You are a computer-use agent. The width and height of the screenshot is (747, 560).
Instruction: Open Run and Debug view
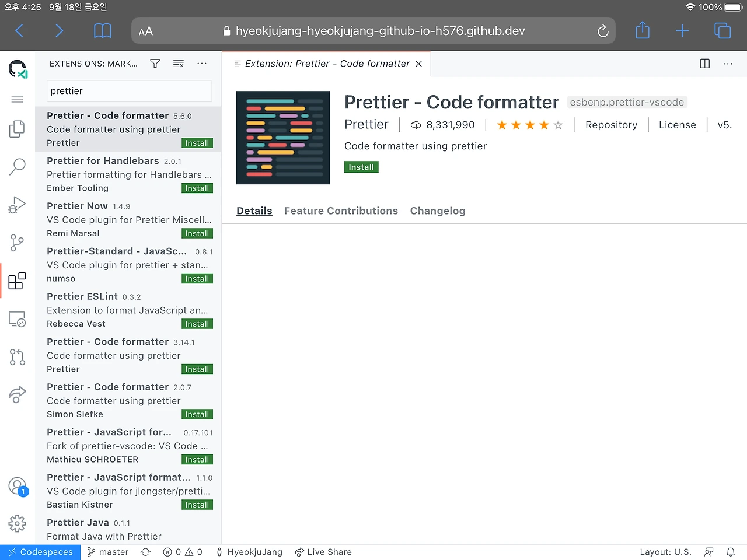click(18, 205)
